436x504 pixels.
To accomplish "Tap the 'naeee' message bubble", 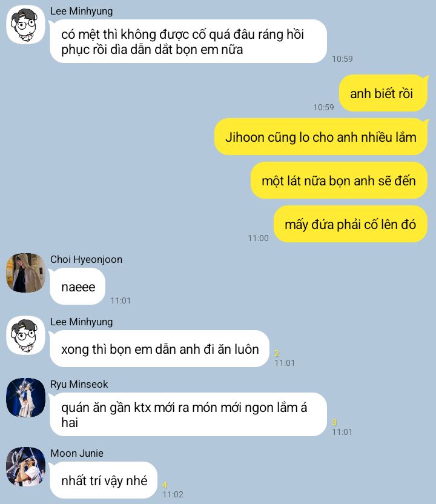I will 78,287.
